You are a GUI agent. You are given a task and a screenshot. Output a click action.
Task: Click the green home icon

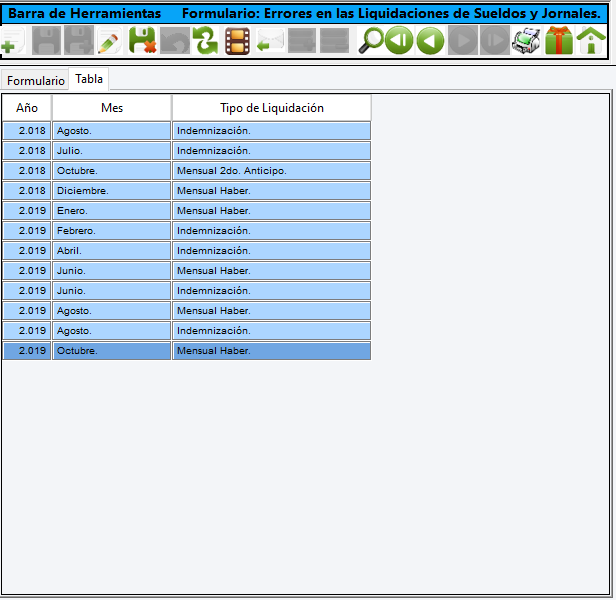[x=591, y=40]
